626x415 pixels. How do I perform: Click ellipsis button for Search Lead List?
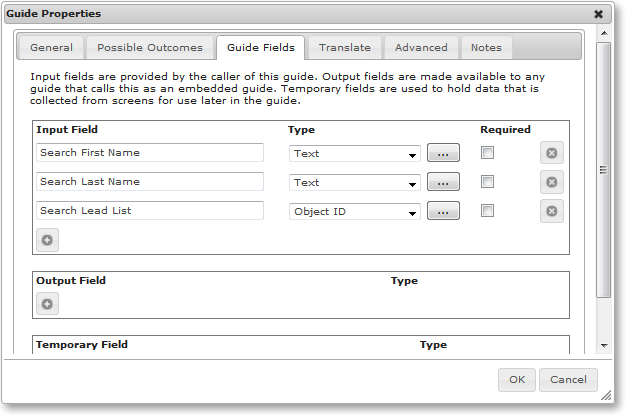[x=443, y=211]
